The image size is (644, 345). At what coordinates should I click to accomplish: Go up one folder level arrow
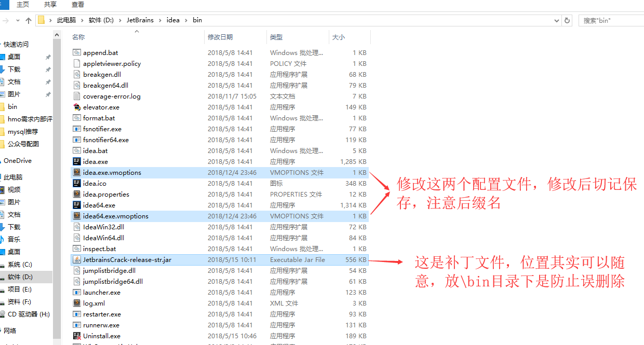29,20
